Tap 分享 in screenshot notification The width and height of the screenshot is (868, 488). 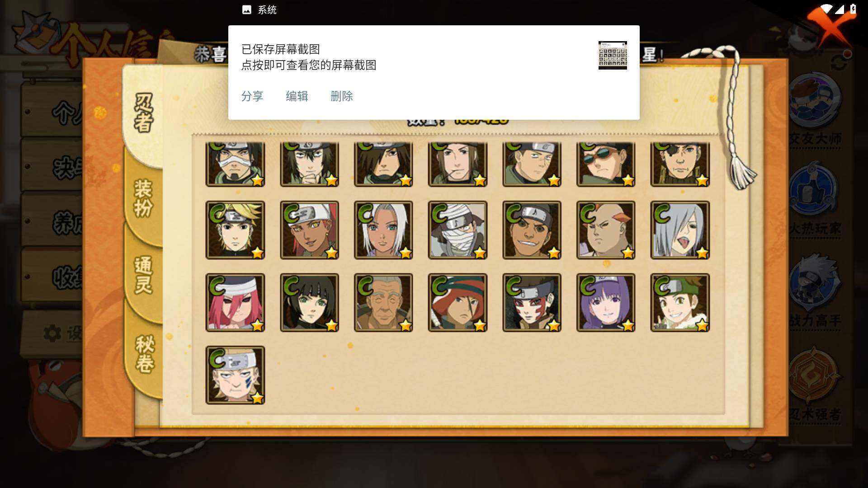point(252,96)
